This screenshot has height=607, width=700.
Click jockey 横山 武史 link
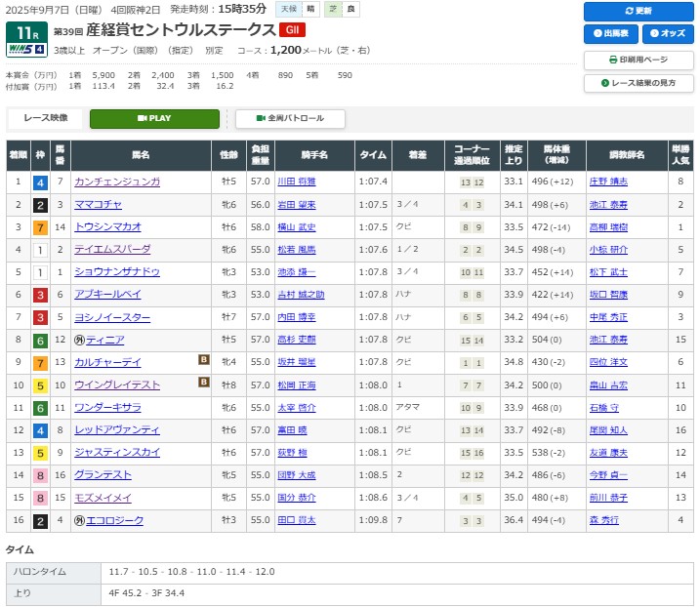pyautogui.click(x=297, y=227)
